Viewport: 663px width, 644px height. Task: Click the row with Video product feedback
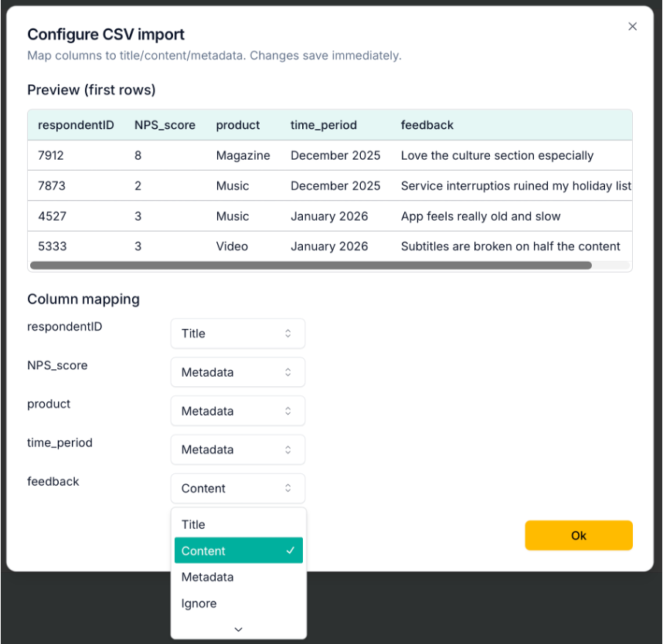pyautogui.click(x=232, y=246)
